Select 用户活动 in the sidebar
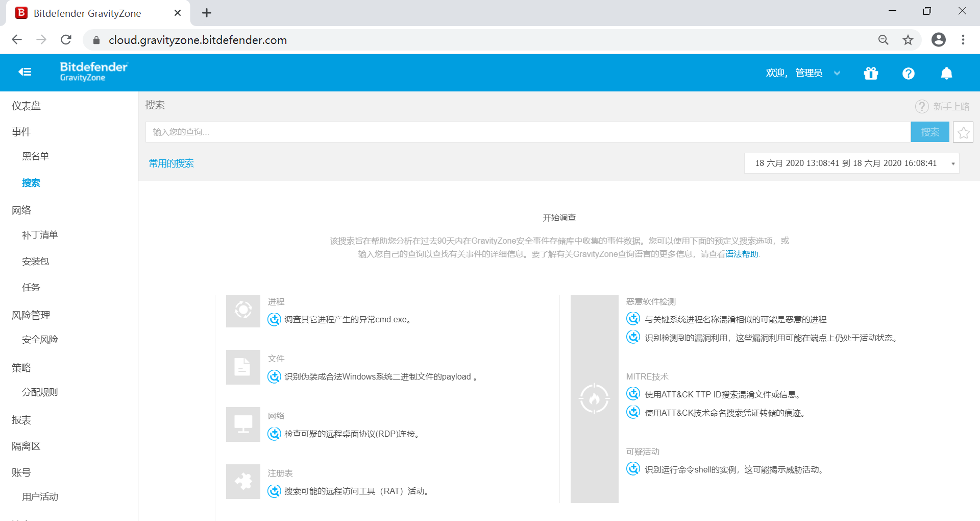The width and height of the screenshot is (980, 521). point(40,497)
